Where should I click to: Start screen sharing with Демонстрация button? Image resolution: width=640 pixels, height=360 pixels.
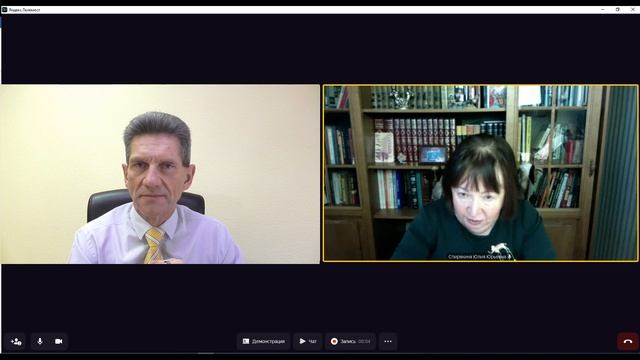click(264, 341)
